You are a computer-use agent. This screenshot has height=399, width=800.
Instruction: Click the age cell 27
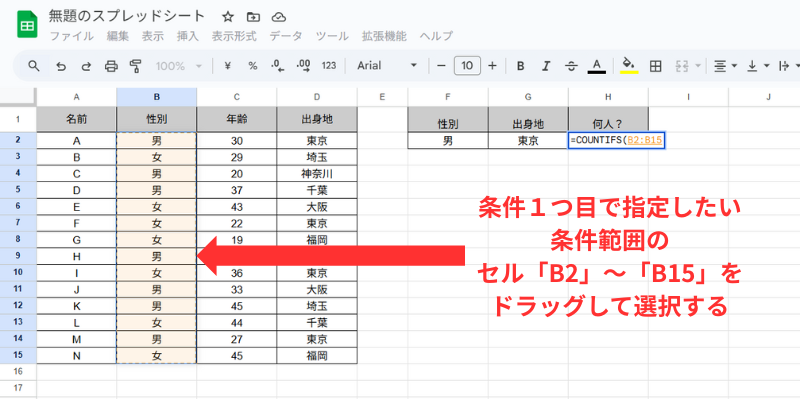(237, 339)
